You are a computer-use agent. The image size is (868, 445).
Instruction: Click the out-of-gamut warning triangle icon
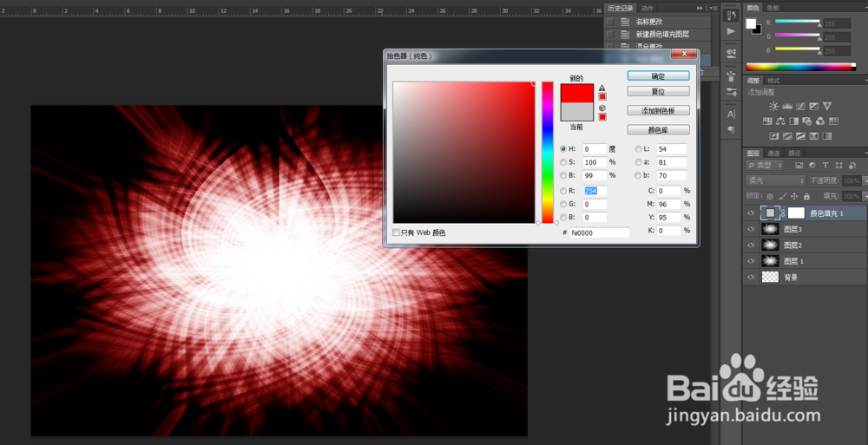point(602,88)
